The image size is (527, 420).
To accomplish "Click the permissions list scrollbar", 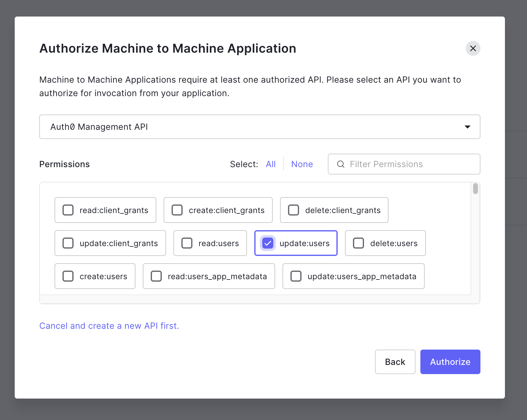I will coord(475,189).
